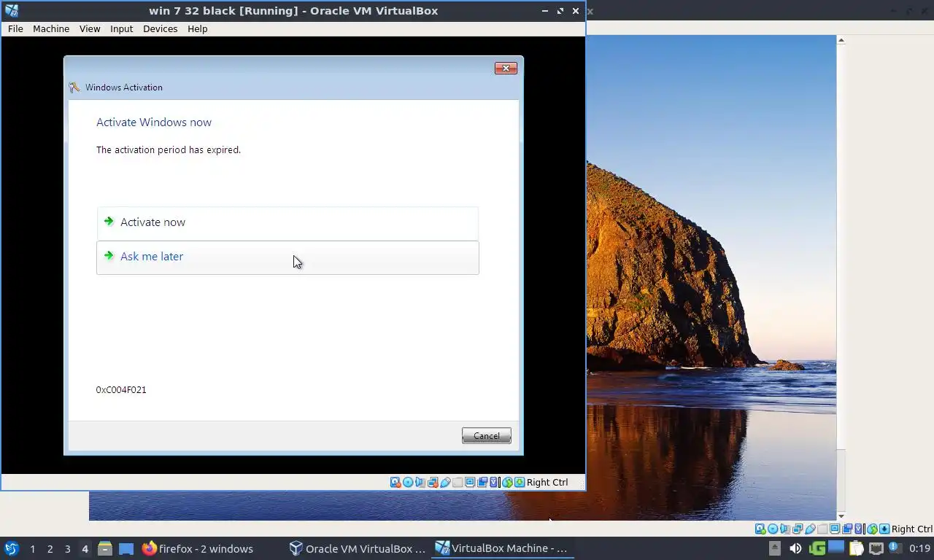Click optical drive indicator in background VM window
Screen dimensions: 934x560
[x=773, y=529]
